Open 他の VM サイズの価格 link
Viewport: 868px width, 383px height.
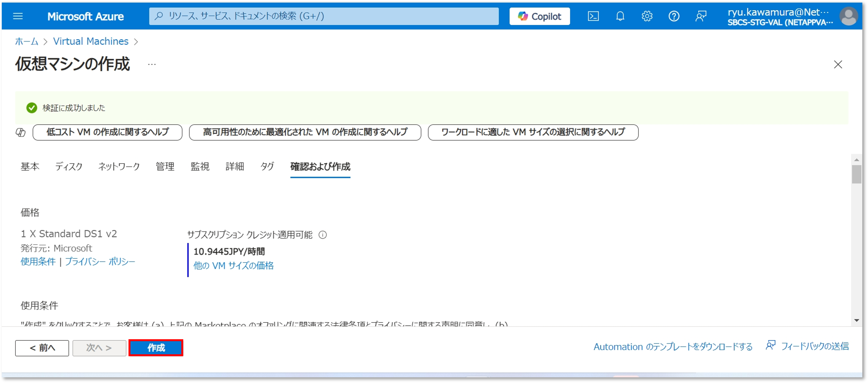tap(234, 266)
